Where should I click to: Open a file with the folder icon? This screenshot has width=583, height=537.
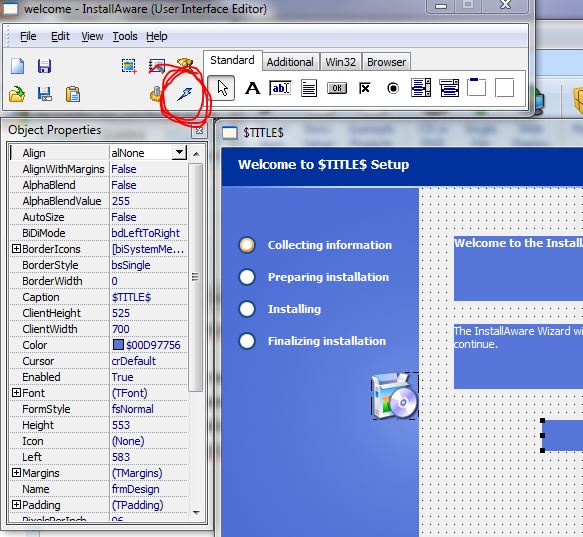tap(17, 94)
